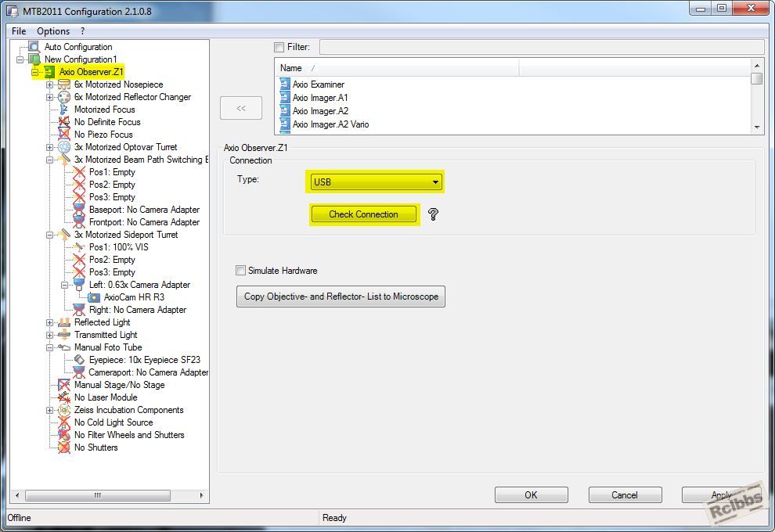Collapse the Manual Foto Tube node
The height and width of the screenshot is (532, 775).
49,347
